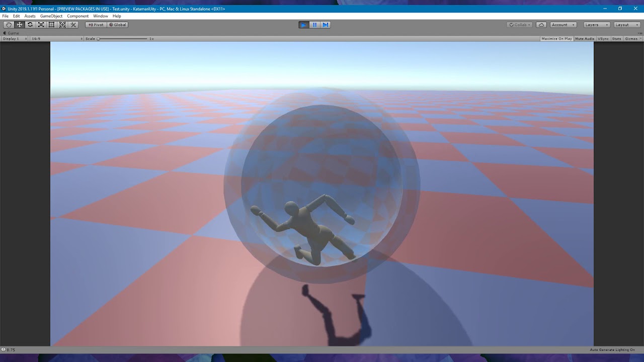Image resolution: width=644 pixels, height=362 pixels.
Task: Click the 1x scale value
Action: (151, 39)
